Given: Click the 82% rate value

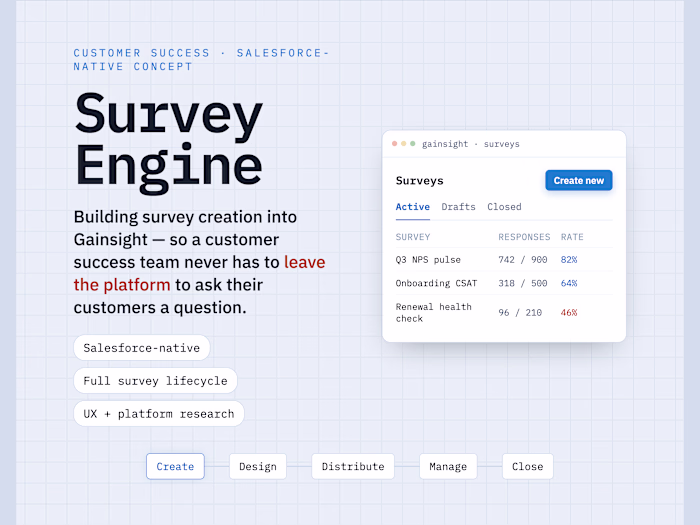Looking at the screenshot, I should (569, 260).
